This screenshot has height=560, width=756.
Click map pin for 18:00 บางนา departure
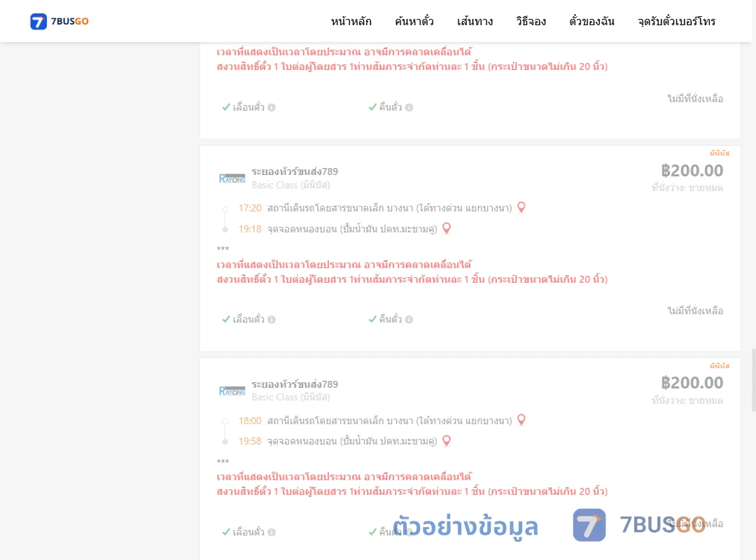point(521,419)
